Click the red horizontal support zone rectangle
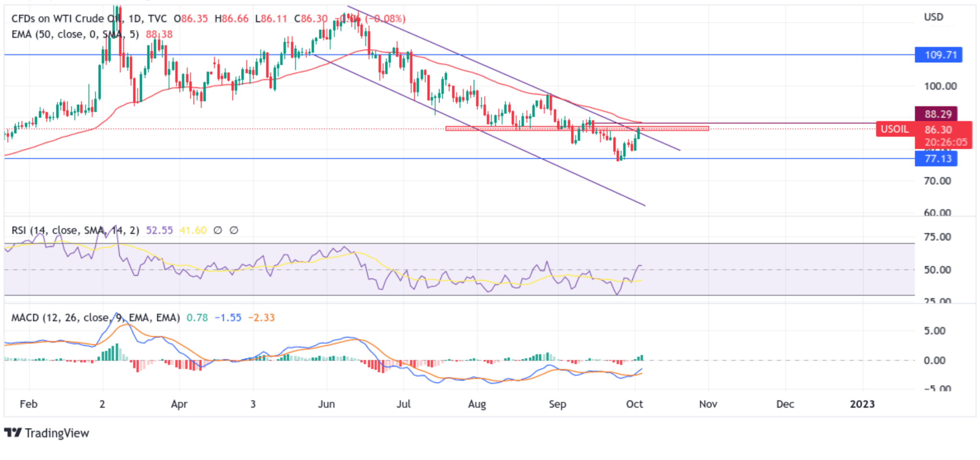This screenshot has height=460, width=980. pos(577,128)
